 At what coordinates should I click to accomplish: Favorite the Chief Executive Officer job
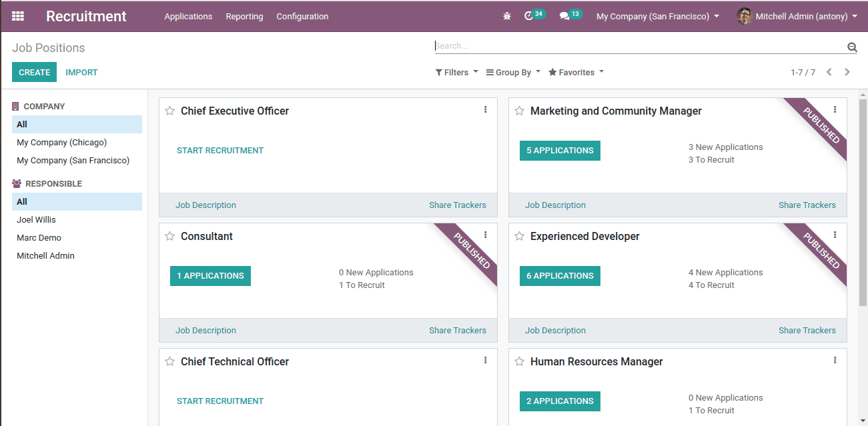tap(170, 111)
